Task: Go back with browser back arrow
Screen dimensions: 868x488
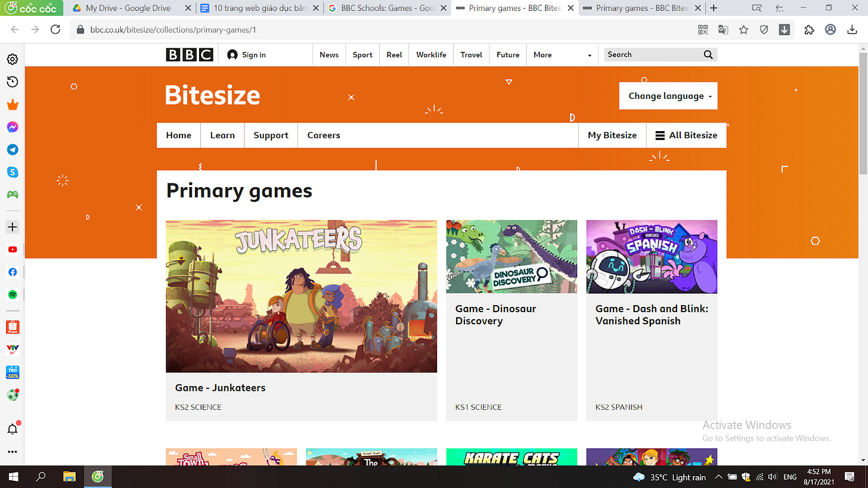Action: click(x=15, y=30)
